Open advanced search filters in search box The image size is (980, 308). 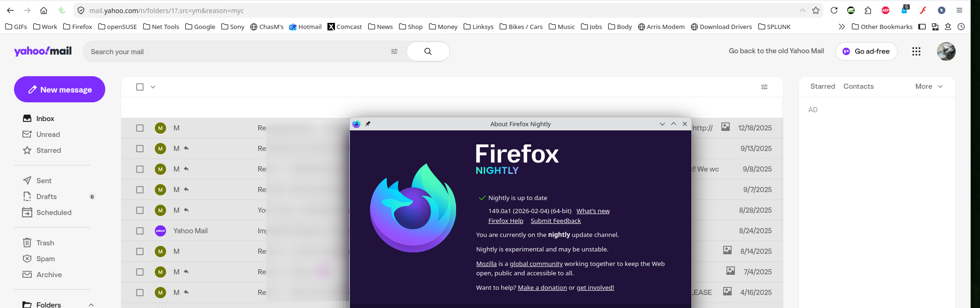tap(394, 51)
